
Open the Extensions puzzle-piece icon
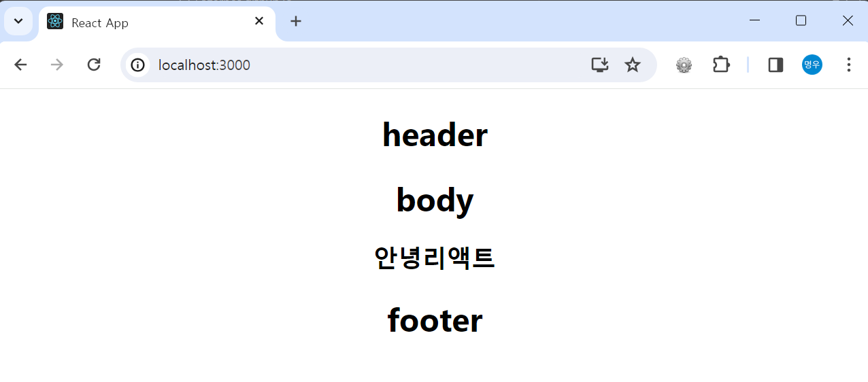(x=721, y=65)
